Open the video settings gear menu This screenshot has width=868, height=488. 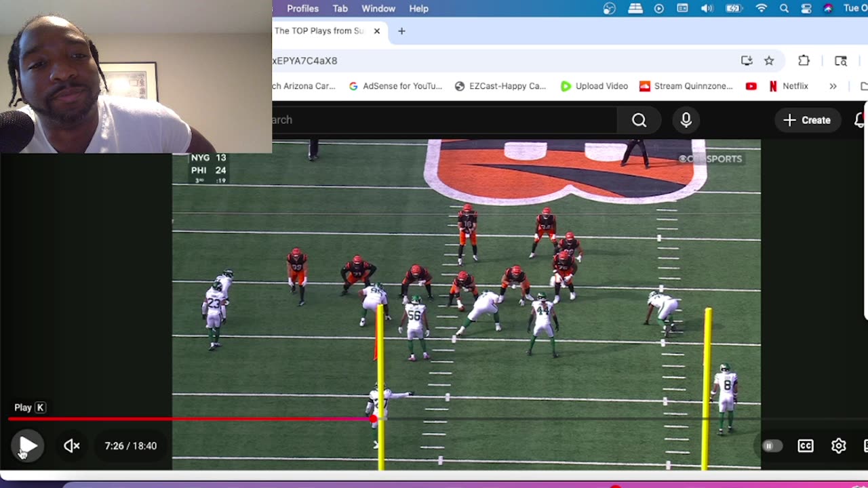tap(839, 446)
